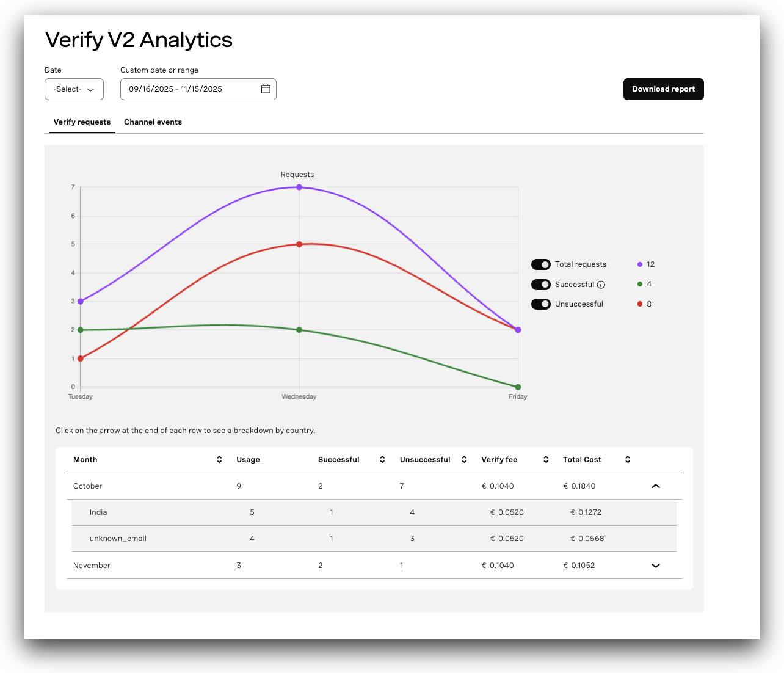The width and height of the screenshot is (784, 673).
Task: Sort the table by the Month column icon
Action: click(x=219, y=459)
